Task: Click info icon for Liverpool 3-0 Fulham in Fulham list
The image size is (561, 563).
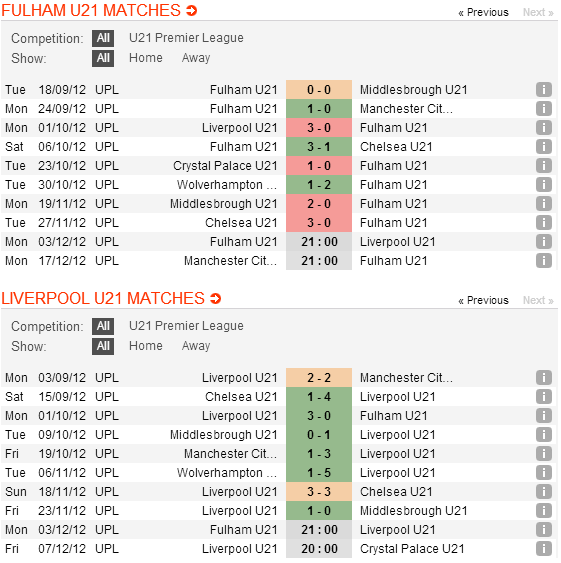Action: (x=544, y=128)
